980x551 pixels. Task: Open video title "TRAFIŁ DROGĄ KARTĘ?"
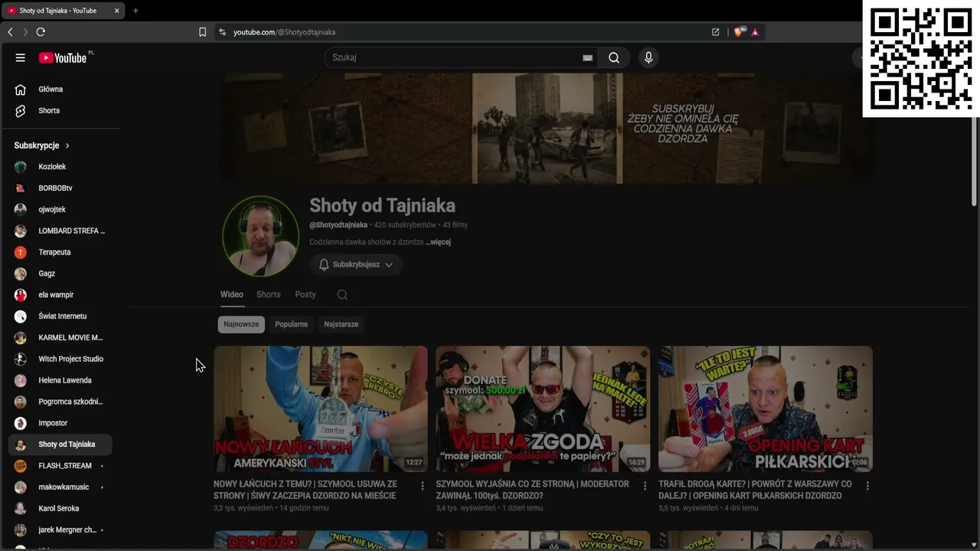click(755, 490)
